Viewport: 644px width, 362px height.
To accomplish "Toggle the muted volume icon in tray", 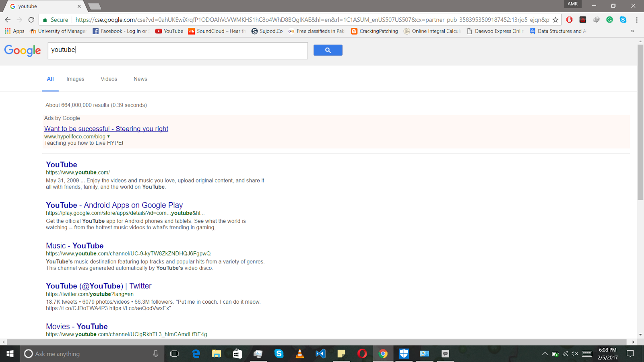I will pos(574,354).
